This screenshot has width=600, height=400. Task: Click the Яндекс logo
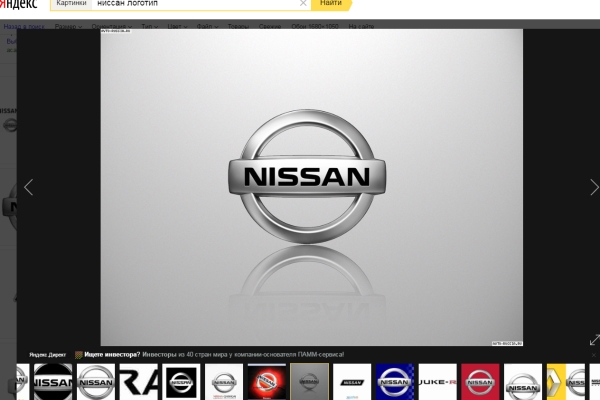18,3
